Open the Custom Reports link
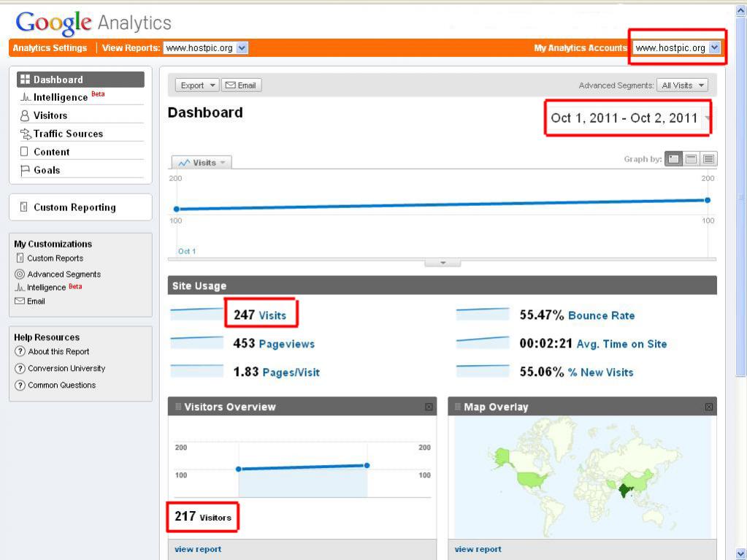 pos(55,258)
